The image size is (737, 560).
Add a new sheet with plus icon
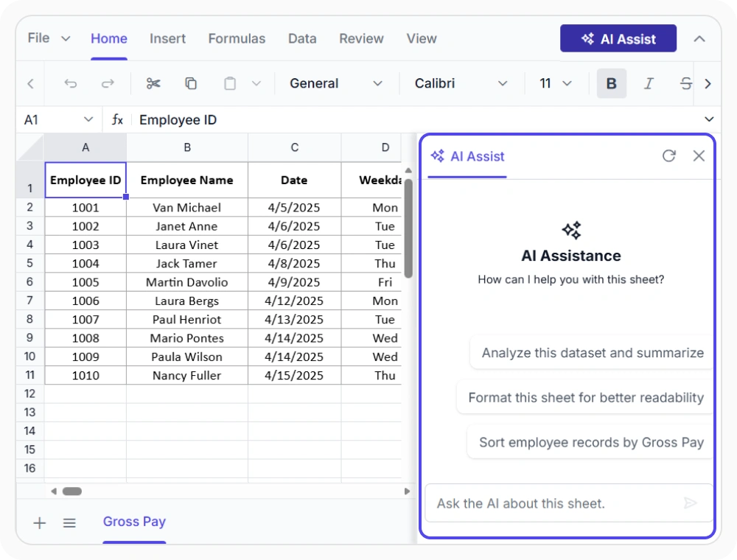[x=40, y=523]
